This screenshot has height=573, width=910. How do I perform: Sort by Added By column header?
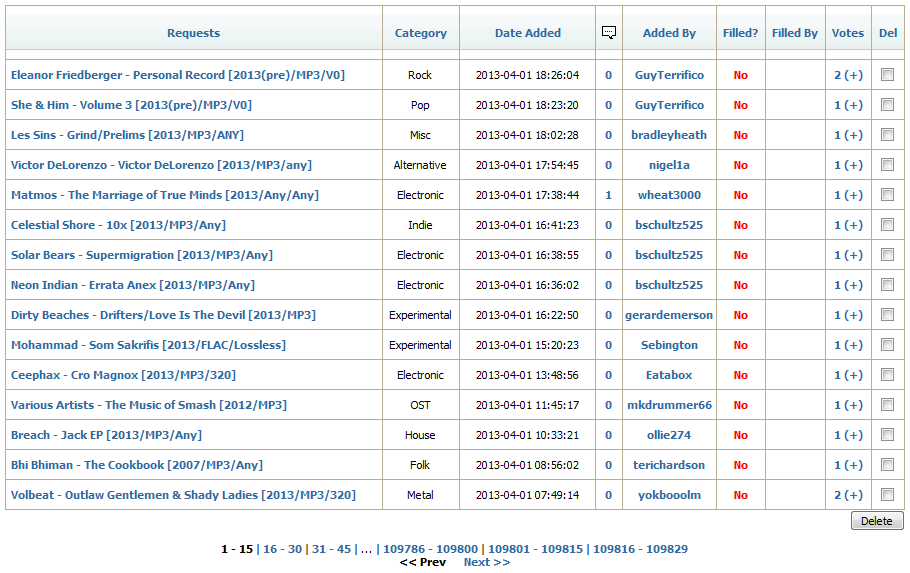point(669,33)
